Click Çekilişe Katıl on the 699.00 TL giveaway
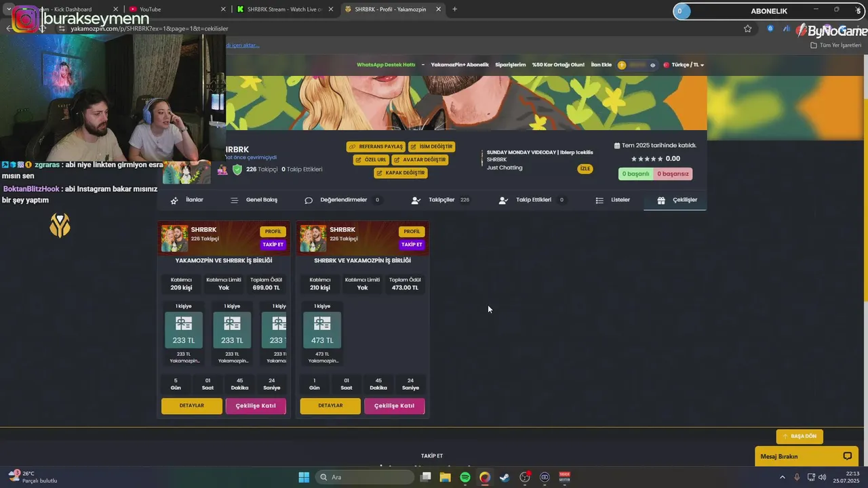Image resolution: width=868 pixels, height=488 pixels. click(256, 406)
